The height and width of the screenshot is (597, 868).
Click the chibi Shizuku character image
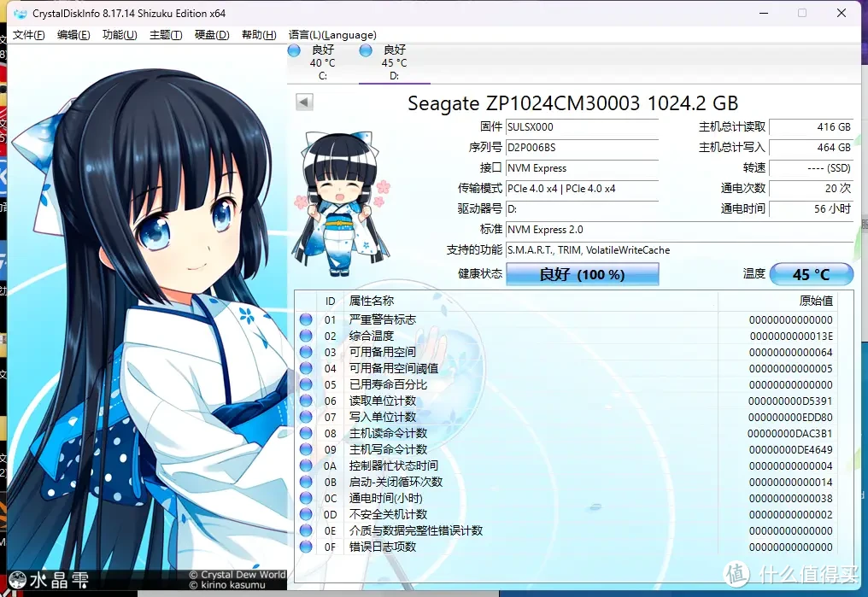tap(342, 203)
